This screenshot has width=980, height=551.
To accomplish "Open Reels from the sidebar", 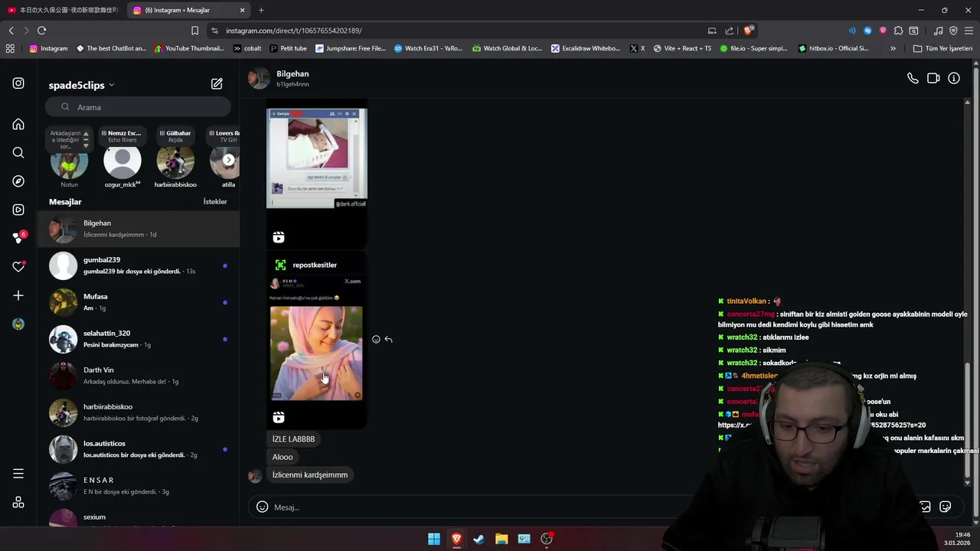I will 18,210.
